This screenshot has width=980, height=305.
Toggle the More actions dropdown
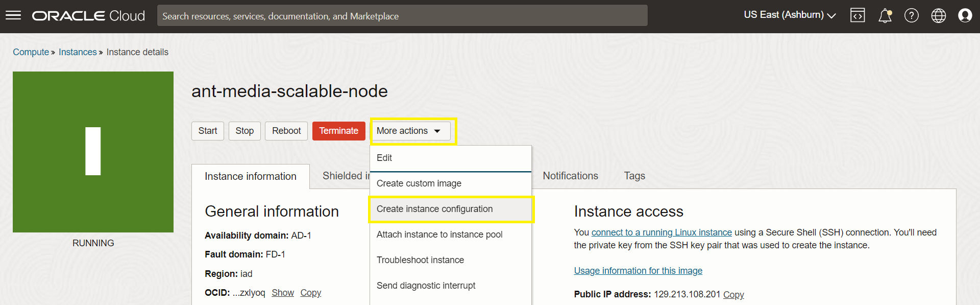click(x=410, y=131)
